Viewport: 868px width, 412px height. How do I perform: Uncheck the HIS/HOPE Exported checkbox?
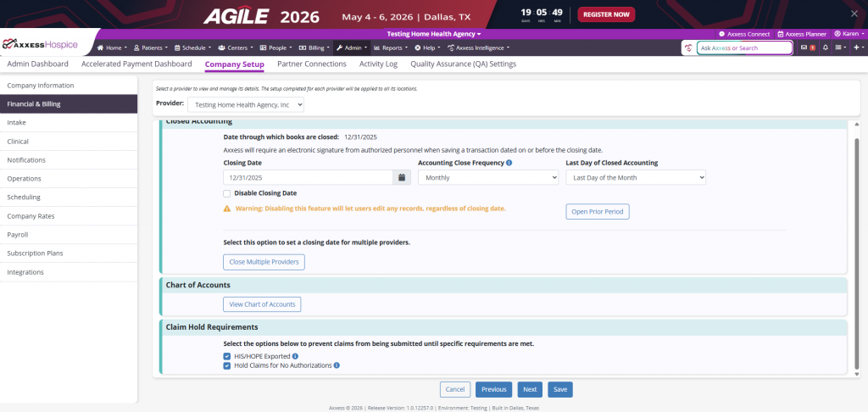[227, 357]
